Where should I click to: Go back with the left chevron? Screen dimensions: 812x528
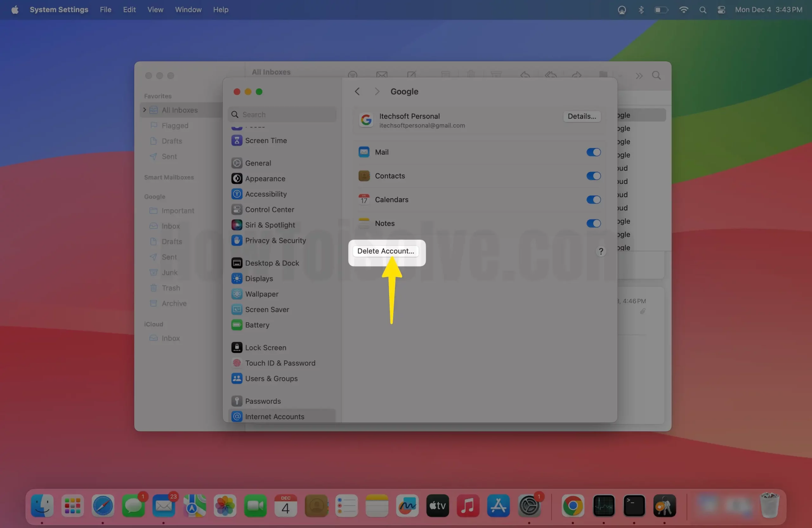[x=357, y=91]
